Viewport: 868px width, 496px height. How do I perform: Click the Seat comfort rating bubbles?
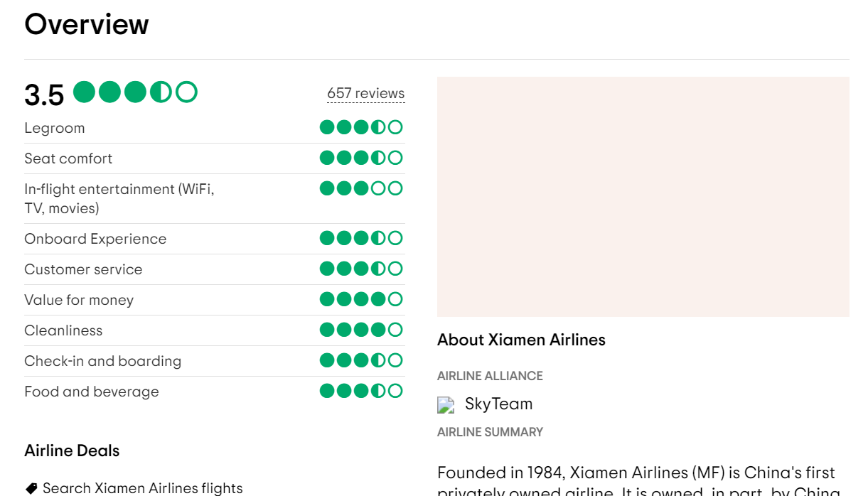coord(361,158)
